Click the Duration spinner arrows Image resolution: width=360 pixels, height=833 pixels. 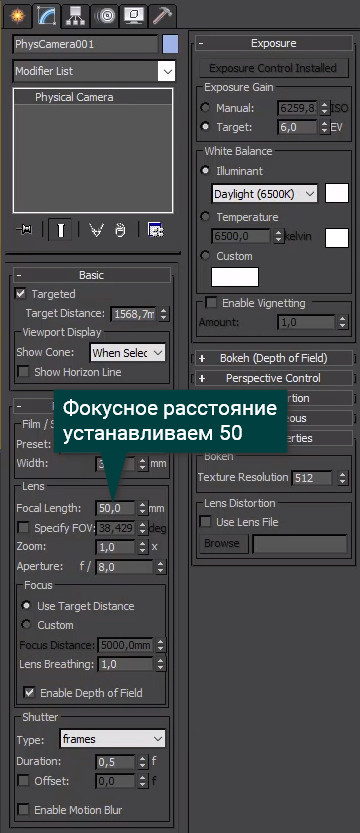point(142,762)
